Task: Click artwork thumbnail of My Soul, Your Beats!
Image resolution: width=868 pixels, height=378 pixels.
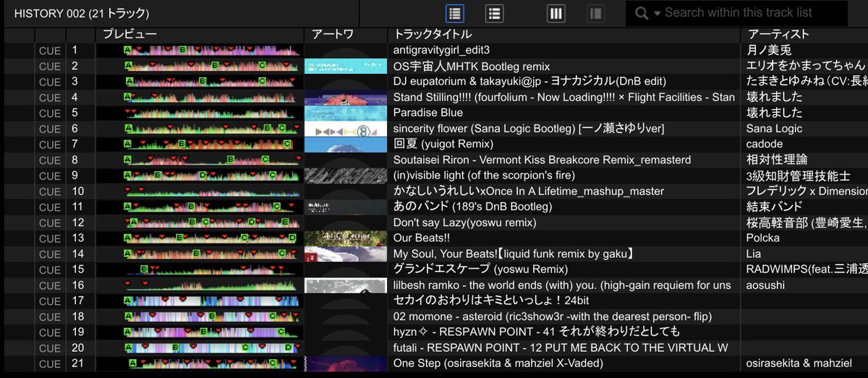Action: click(x=346, y=254)
